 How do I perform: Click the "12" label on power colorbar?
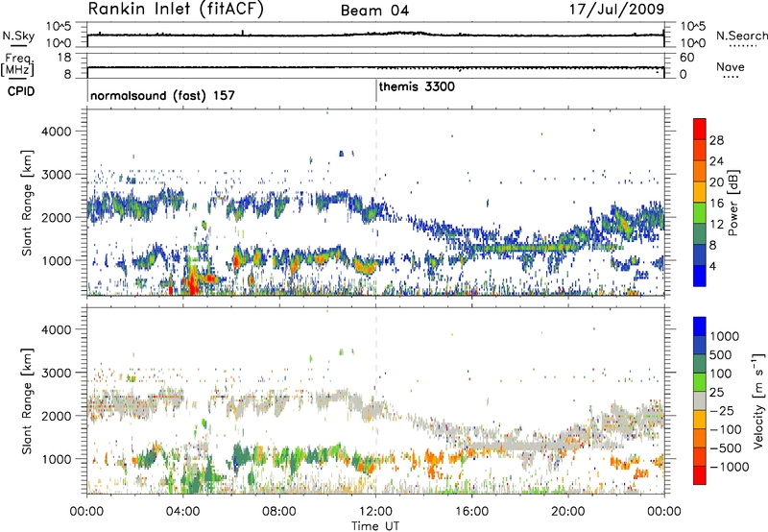pos(716,225)
